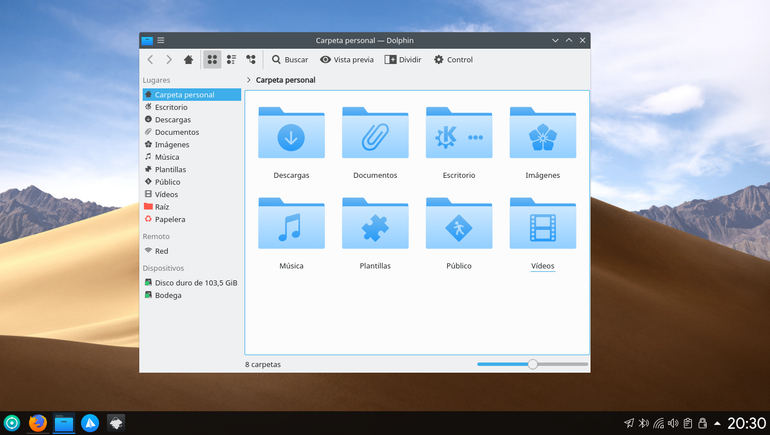Open the Control menu
This screenshot has height=435, width=770.
click(x=453, y=59)
